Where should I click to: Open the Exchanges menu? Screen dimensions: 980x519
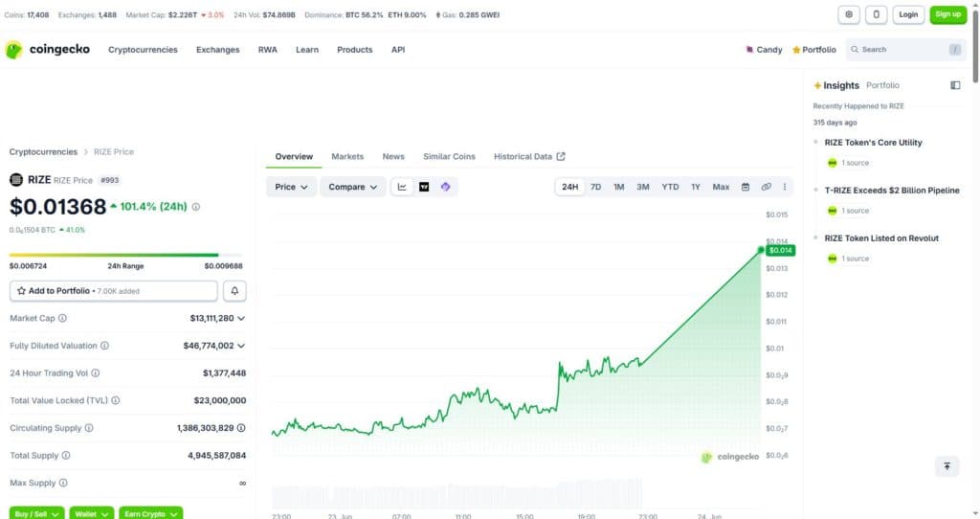pyautogui.click(x=217, y=50)
